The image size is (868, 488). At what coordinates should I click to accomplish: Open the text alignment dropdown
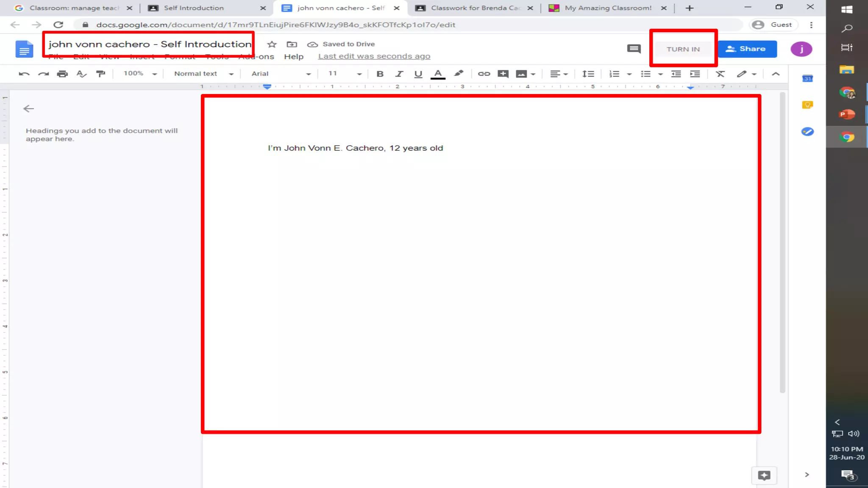(x=559, y=74)
